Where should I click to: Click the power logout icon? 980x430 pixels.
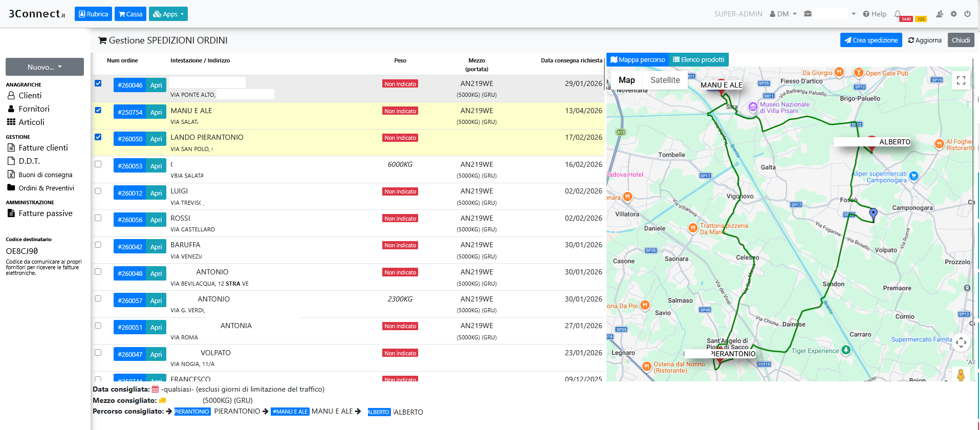[967, 14]
